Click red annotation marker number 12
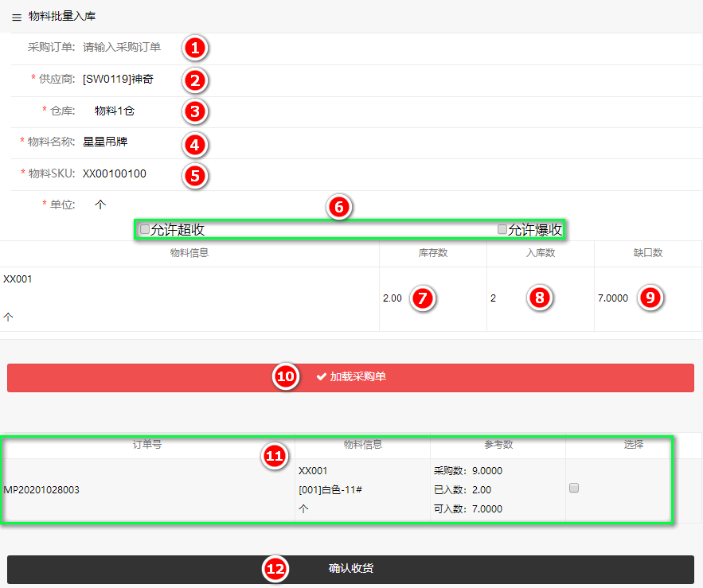The image size is (703, 588). tap(275, 569)
